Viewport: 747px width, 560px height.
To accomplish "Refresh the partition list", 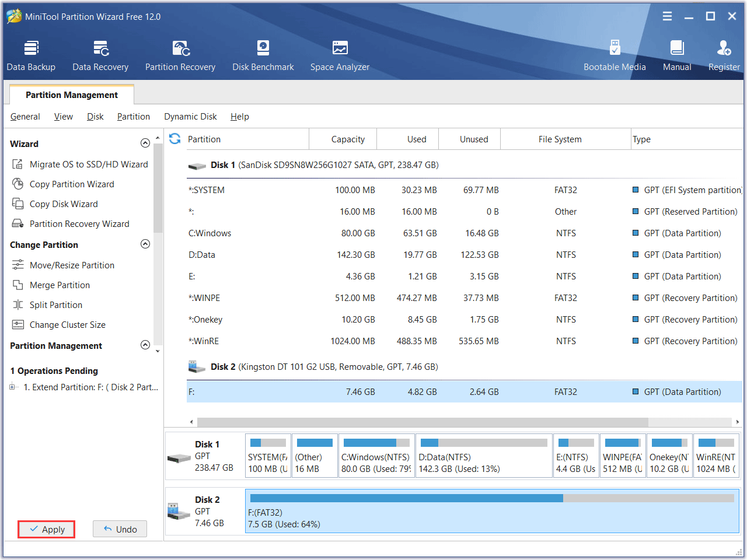I will pos(174,139).
